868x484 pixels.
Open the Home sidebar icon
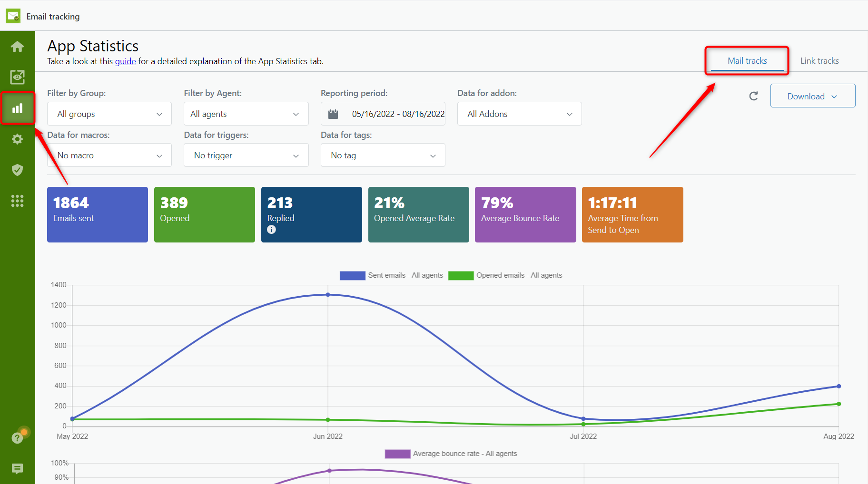pos(17,46)
